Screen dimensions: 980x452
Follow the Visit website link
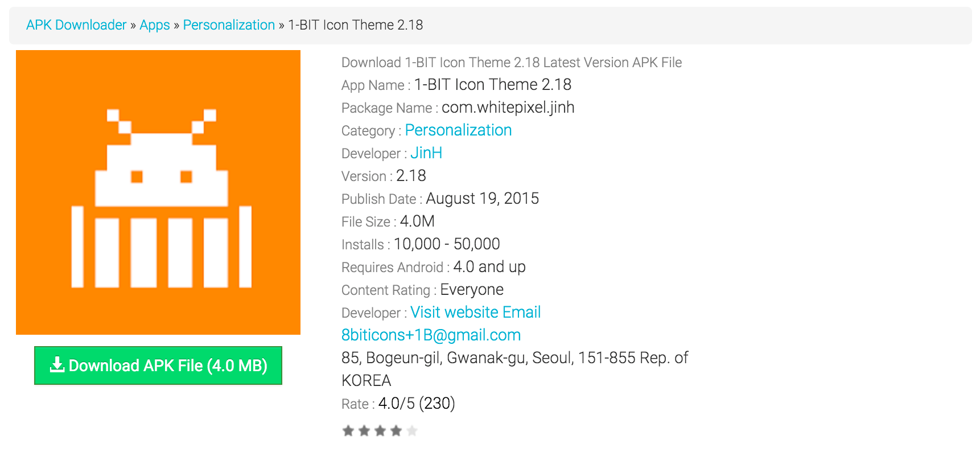click(x=454, y=313)
